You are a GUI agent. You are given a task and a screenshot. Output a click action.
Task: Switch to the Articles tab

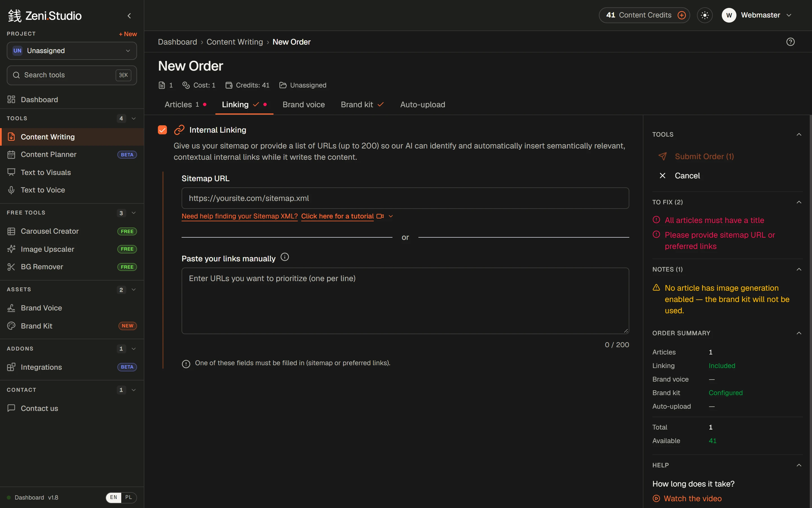185,104
